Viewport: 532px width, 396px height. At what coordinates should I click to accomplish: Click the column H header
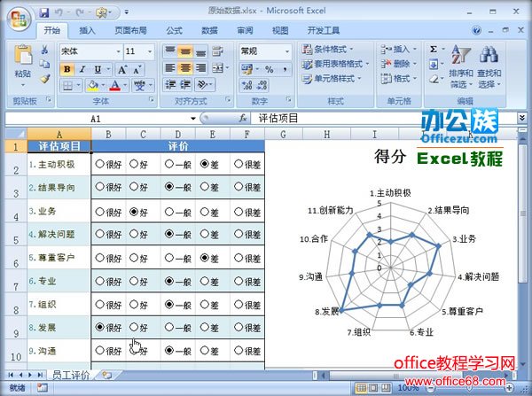pos(326,135)
